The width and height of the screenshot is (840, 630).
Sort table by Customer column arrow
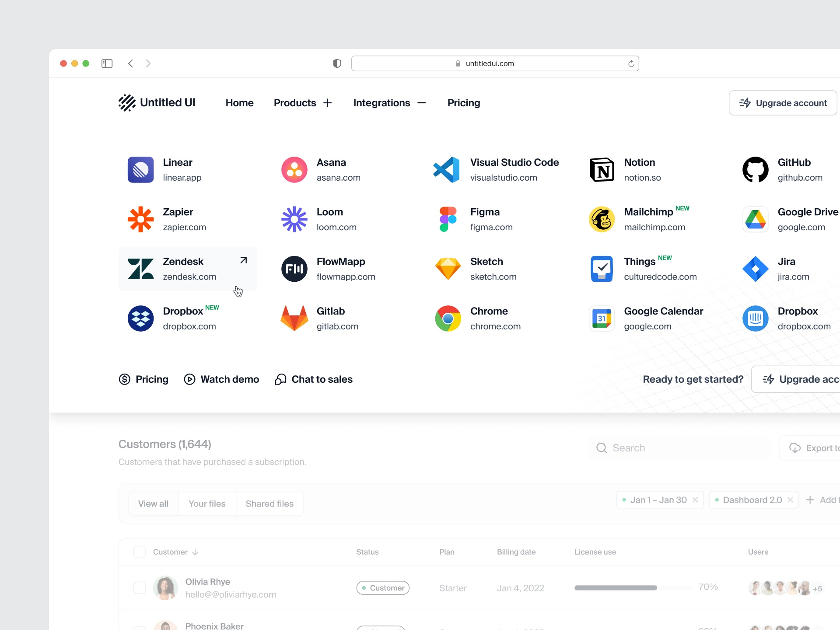(x=196, y=552)
